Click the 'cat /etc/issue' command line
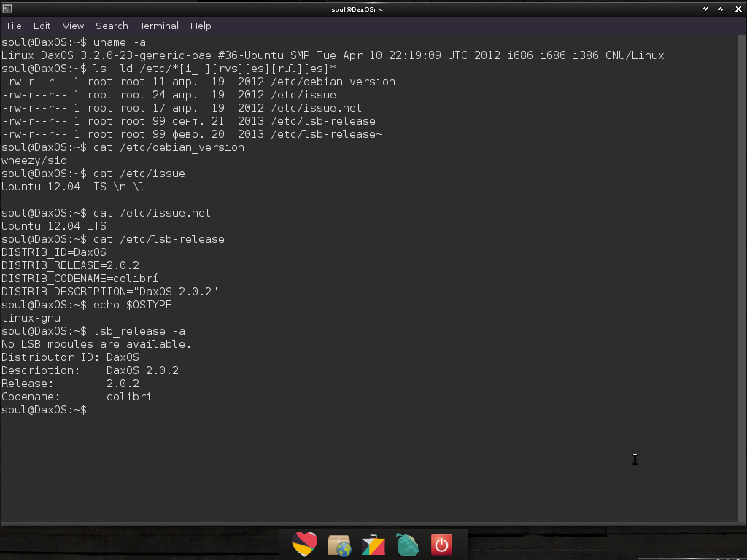 coord(93,174)
